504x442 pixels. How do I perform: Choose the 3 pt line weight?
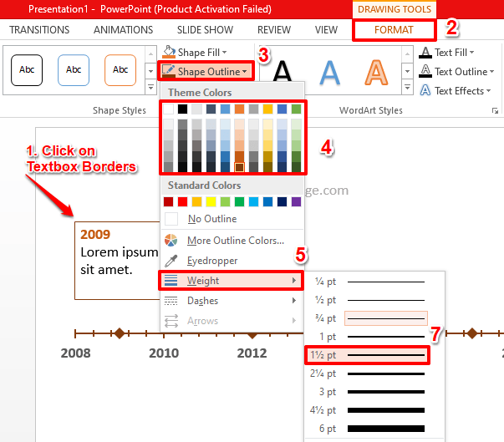click(366, 392)
